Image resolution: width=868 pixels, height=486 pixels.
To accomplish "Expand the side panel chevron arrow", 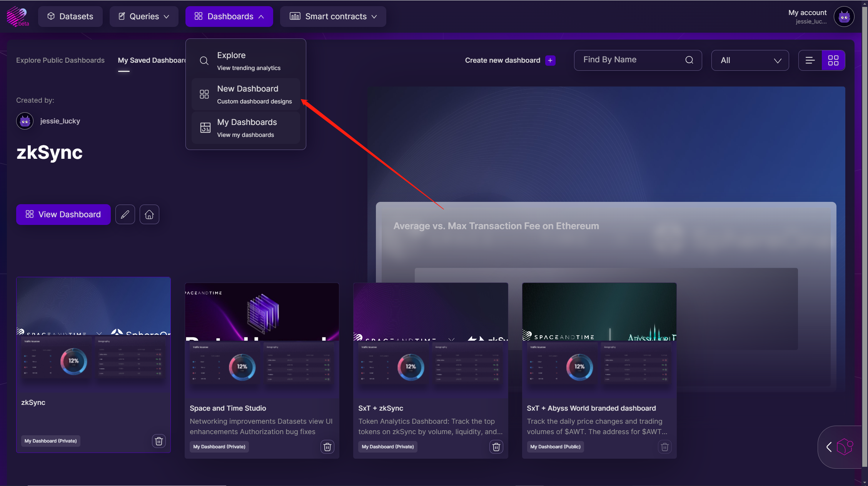I will [x=829, y=447].
